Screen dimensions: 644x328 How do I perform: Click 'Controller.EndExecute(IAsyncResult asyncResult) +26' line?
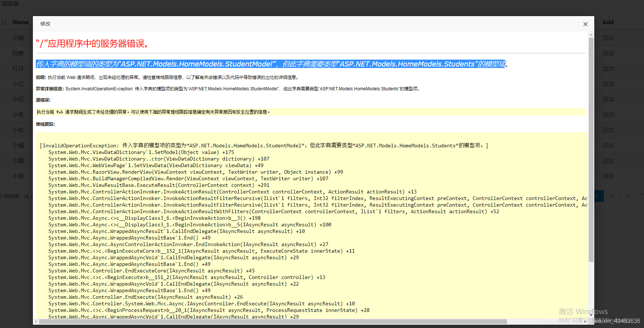(x=145, y=297)
